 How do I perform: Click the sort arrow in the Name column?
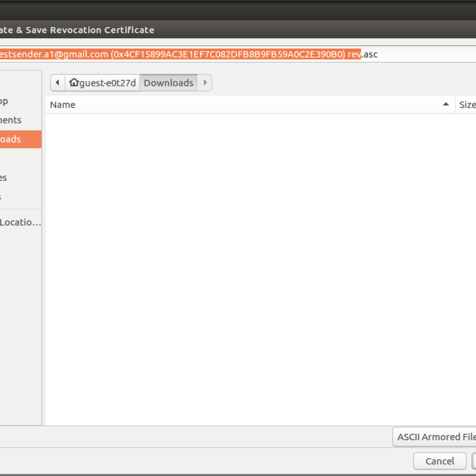[446, 105]
